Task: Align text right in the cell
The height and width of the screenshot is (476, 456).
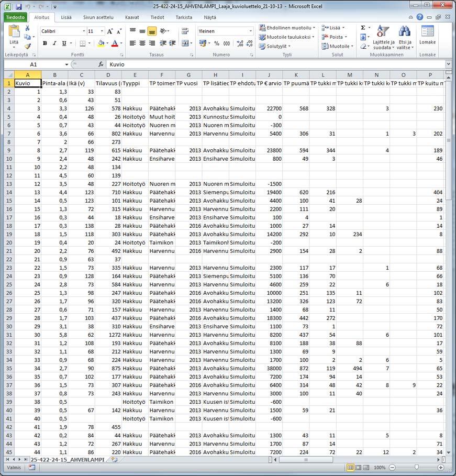Action: pyautogui.click(x=152, y=43)
